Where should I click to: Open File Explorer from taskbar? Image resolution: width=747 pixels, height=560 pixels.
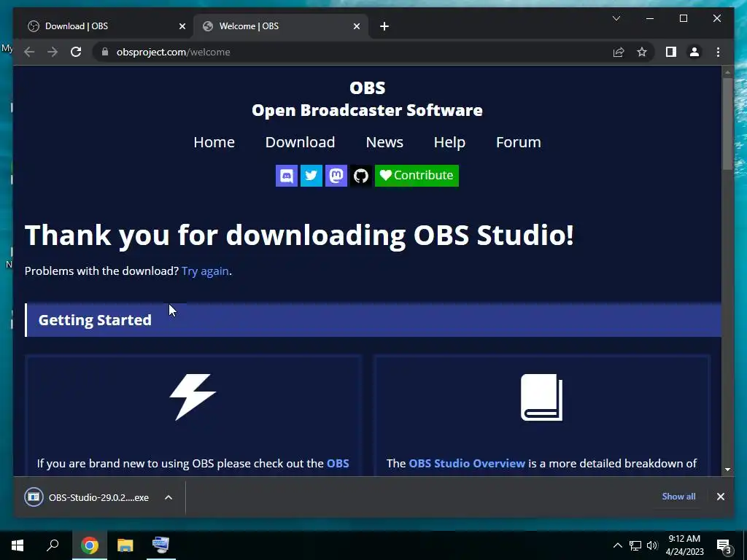pos(125,545)
